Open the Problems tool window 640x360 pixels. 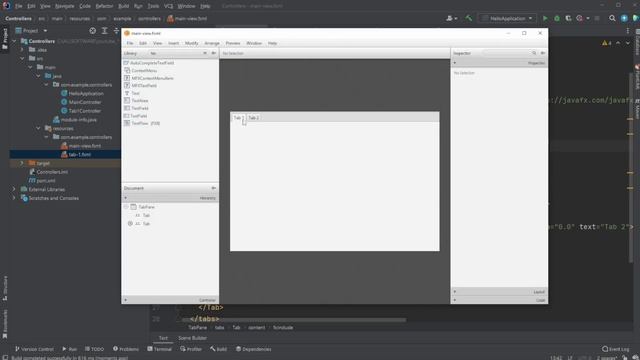(x=126, y=349)
